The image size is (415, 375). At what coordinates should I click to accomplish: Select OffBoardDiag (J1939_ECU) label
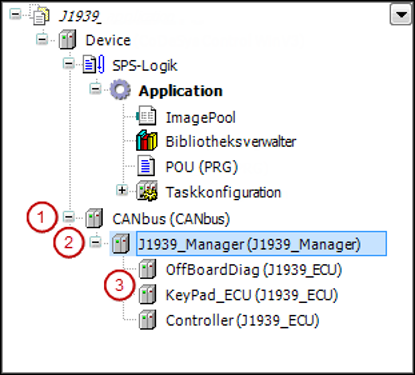click(254, 270)
